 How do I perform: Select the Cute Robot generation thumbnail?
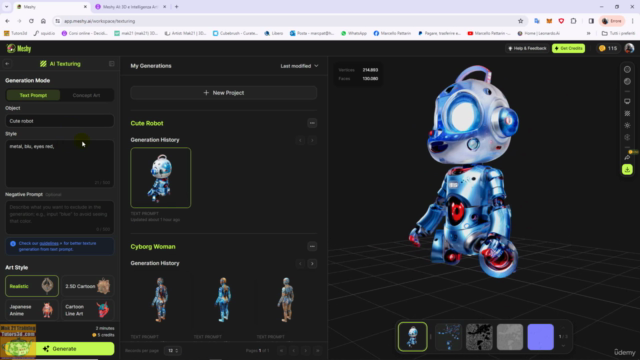[161, 178]
